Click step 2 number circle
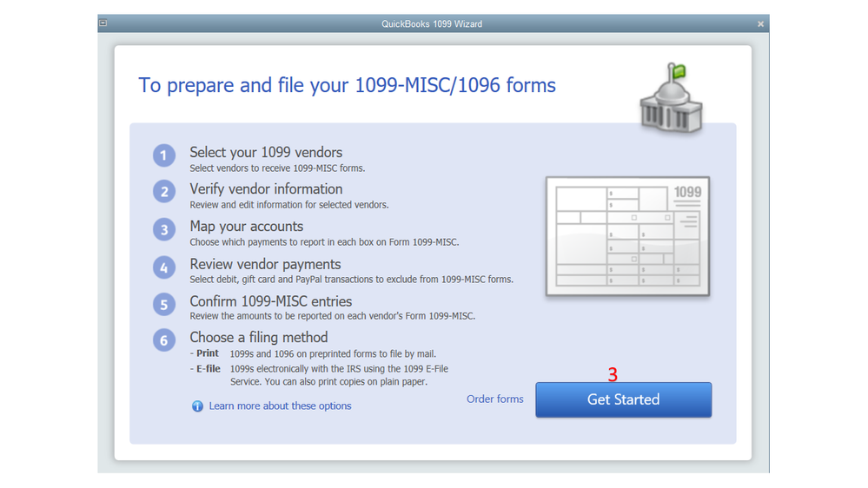868x488 pixels. [164, 192]
